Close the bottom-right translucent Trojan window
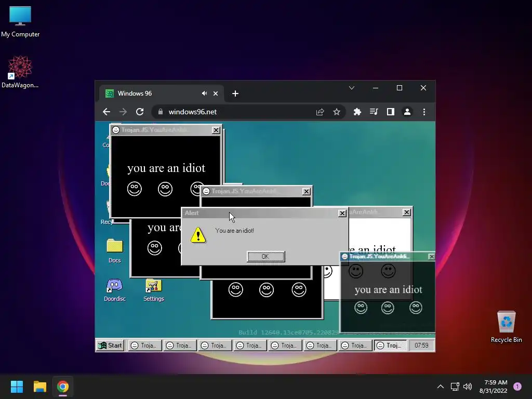The width and height of the screenshot is (532, 399). [x=431, y=257]
